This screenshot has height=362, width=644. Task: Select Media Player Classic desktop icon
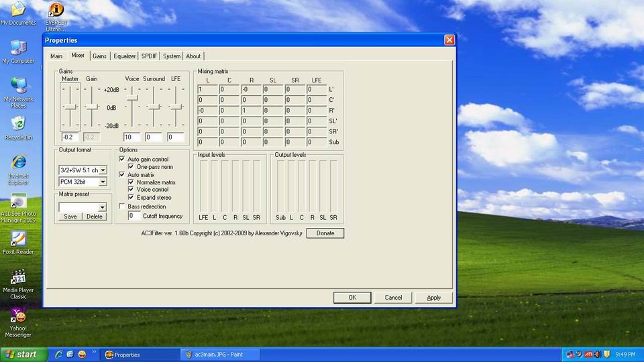(x=18, y=284)
